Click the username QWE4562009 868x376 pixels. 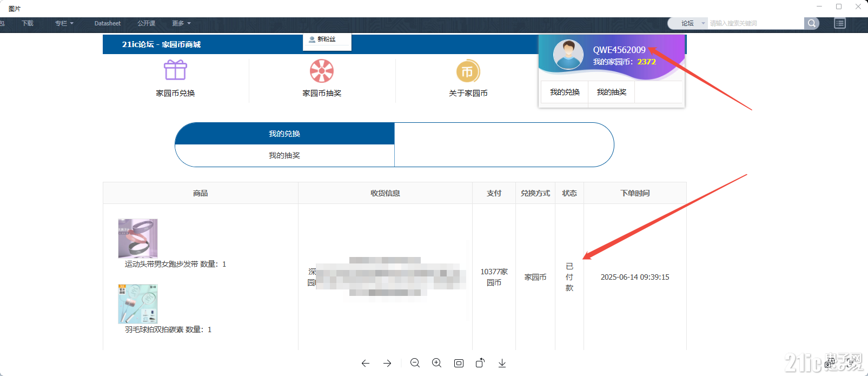[619, 50]
